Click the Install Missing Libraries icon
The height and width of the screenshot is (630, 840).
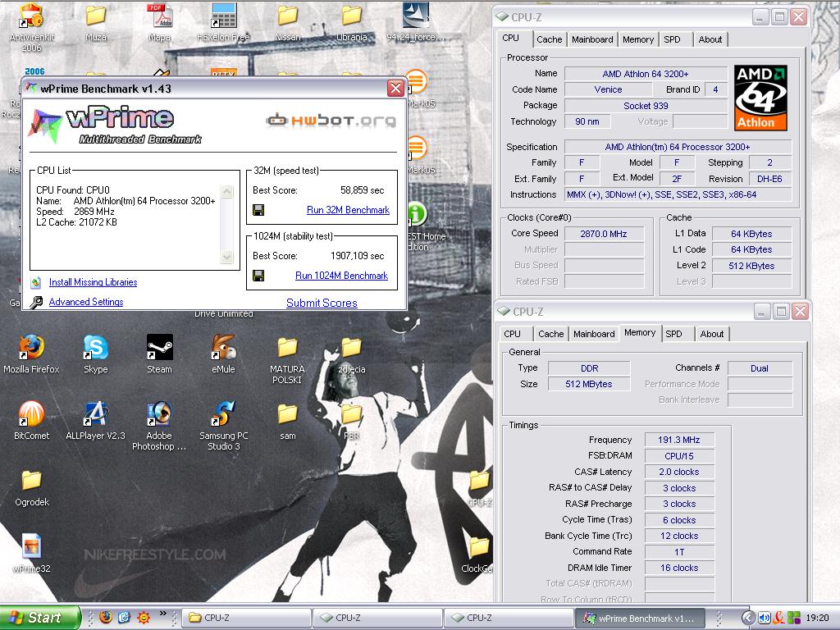[x=36, y=282]
